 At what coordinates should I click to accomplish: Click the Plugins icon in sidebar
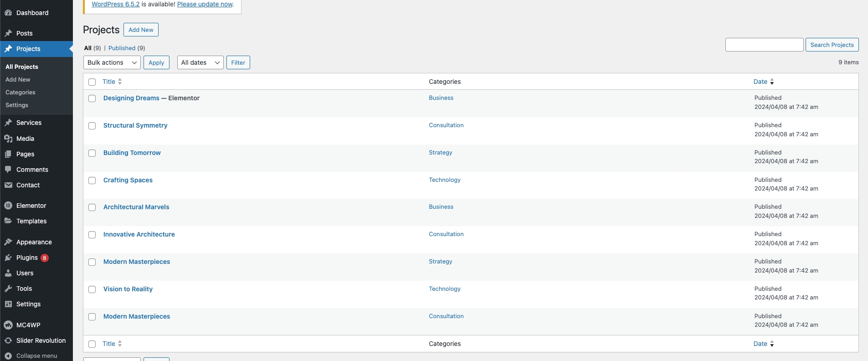tap(8, 258)
